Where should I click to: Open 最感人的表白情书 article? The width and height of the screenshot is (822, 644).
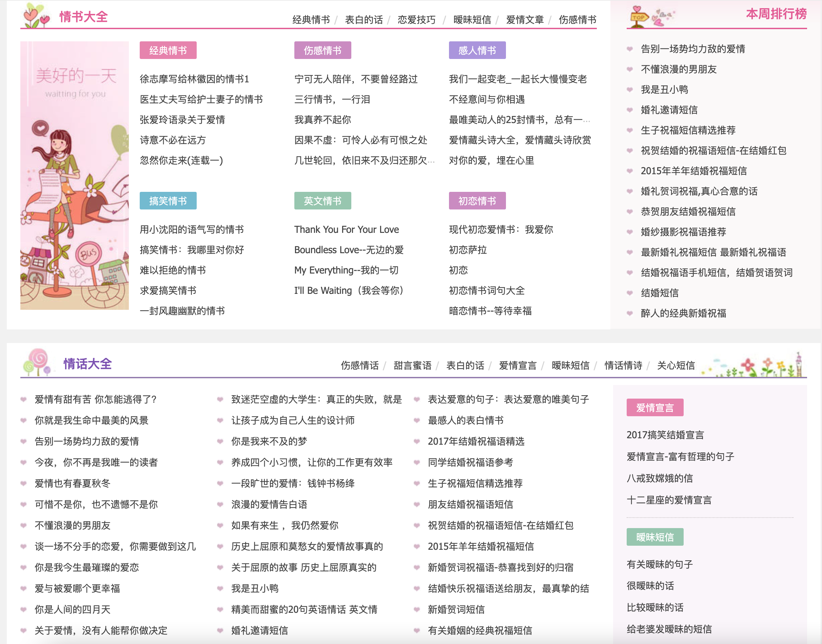click(x=466, y=420)
